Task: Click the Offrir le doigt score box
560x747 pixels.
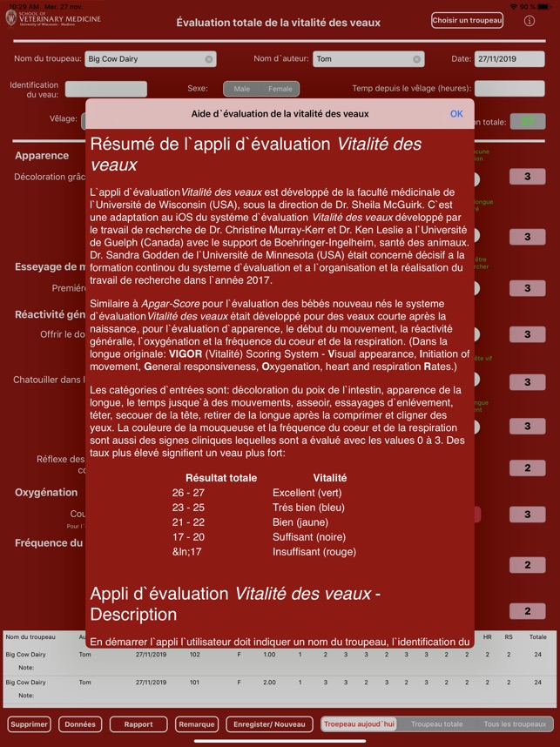Action: pyautogui.click(x=527, y=334)
